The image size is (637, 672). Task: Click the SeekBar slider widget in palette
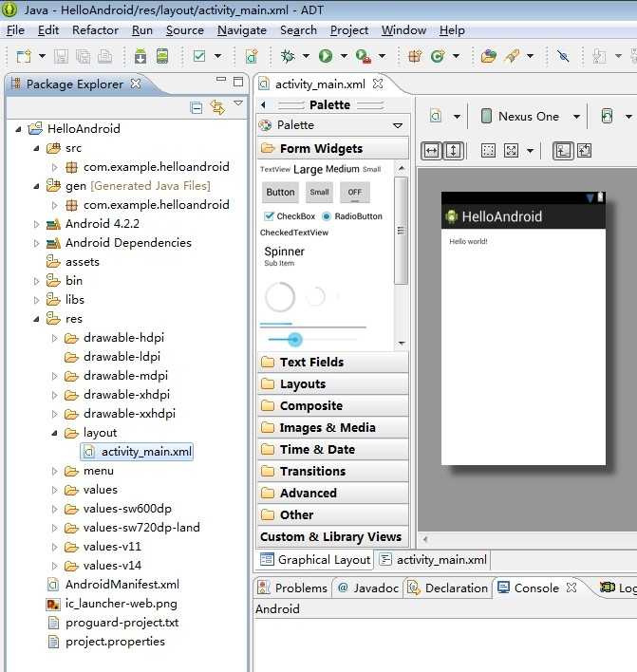(312, 340)
